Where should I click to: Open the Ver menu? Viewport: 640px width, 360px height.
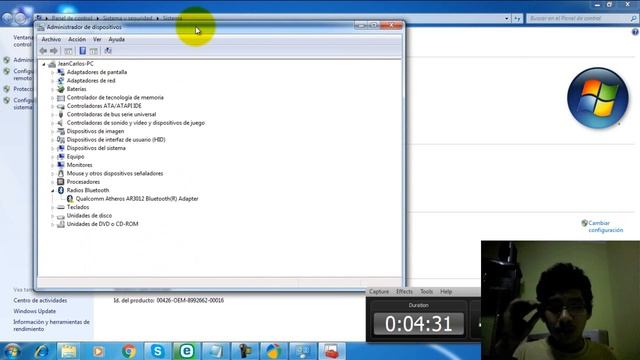pos(97,40)
